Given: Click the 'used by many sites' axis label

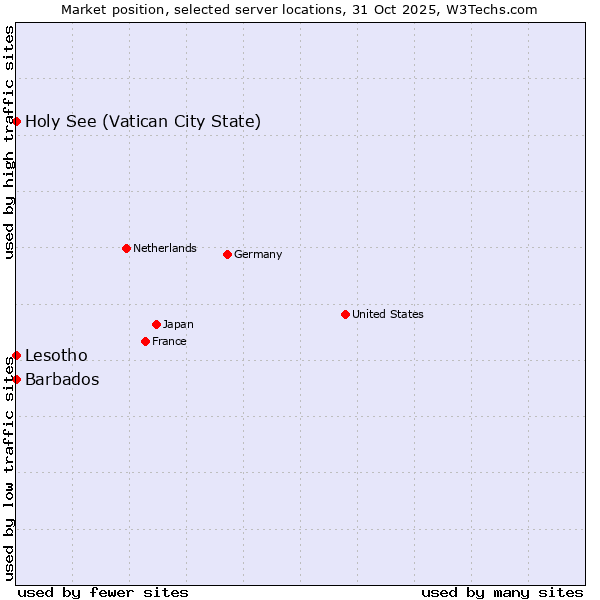Looking at the screenshot, I should click(502, 592).
